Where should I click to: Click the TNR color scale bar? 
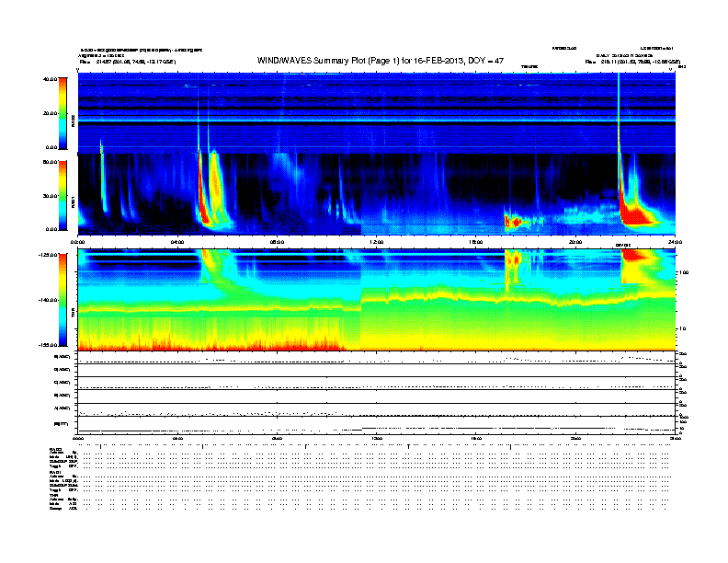(x=63, y=300)
